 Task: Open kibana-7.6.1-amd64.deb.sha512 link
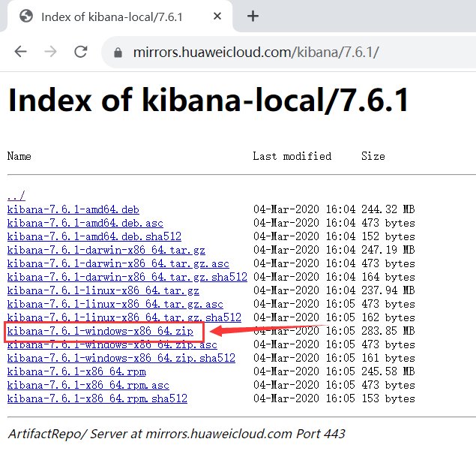click(94, 236)
